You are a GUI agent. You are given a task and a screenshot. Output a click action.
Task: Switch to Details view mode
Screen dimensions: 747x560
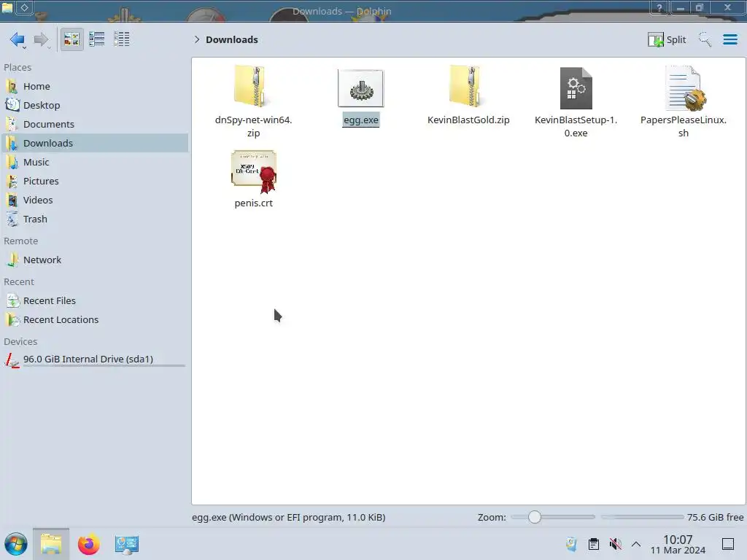[122, 39]
